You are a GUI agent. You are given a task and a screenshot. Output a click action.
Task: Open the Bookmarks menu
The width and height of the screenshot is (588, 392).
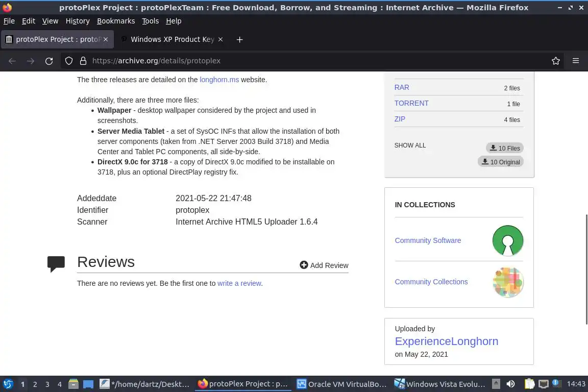pyautogui.click(x=116, y=21)
